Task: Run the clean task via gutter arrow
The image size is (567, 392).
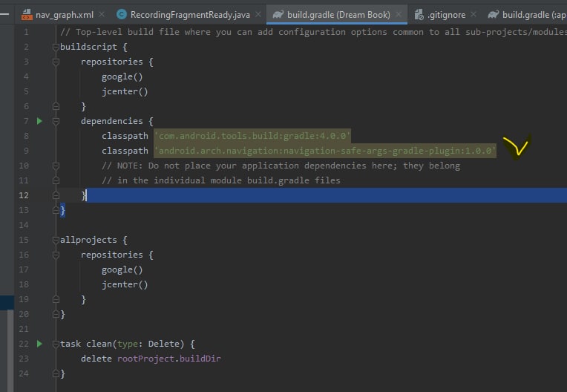Action: (x=39, y=344)
